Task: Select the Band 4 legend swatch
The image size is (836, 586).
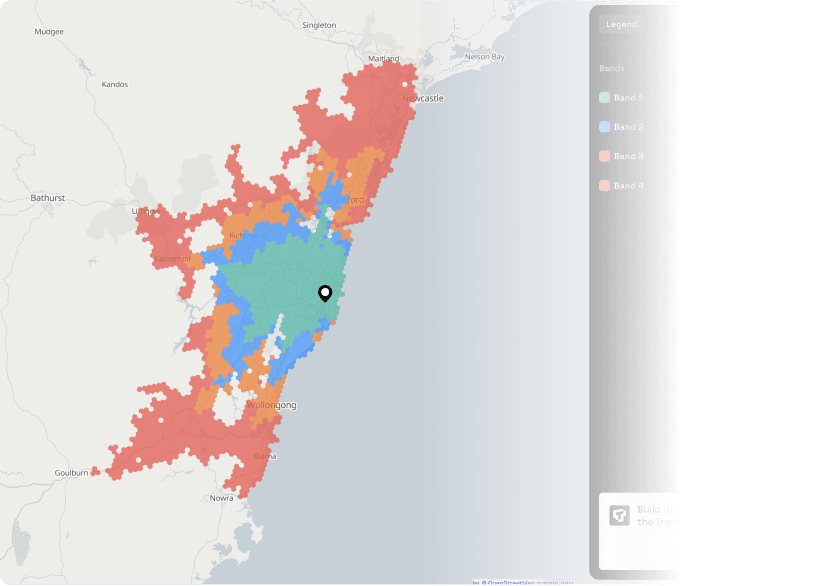Action: pyautogui.click(x=604, y=186)
